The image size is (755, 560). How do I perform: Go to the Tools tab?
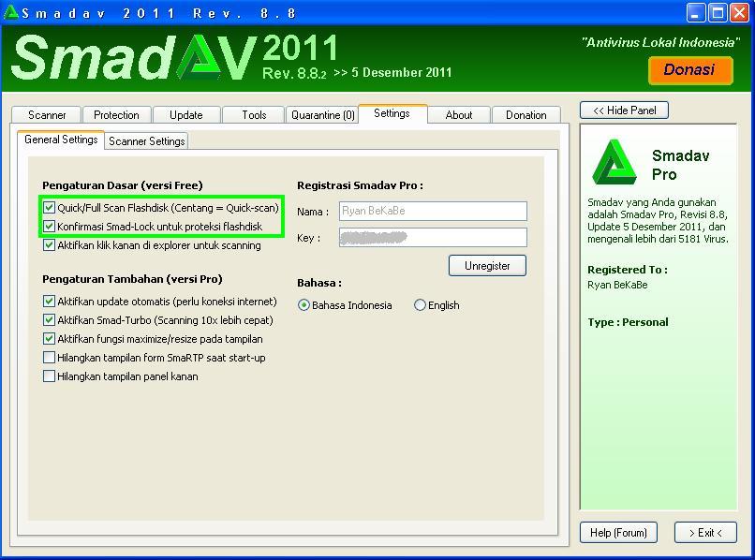coord(254,115)
